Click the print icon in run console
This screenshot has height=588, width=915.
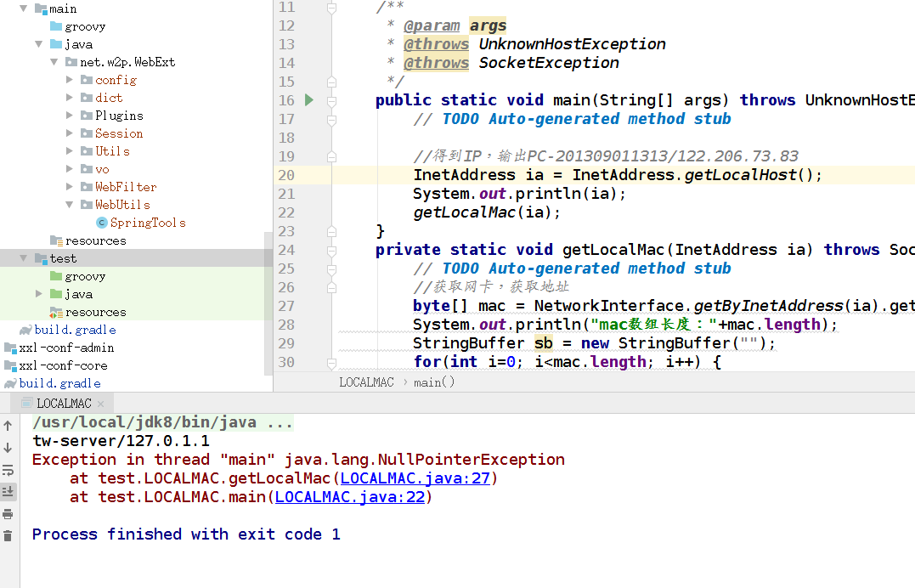[x=8, y=514]
